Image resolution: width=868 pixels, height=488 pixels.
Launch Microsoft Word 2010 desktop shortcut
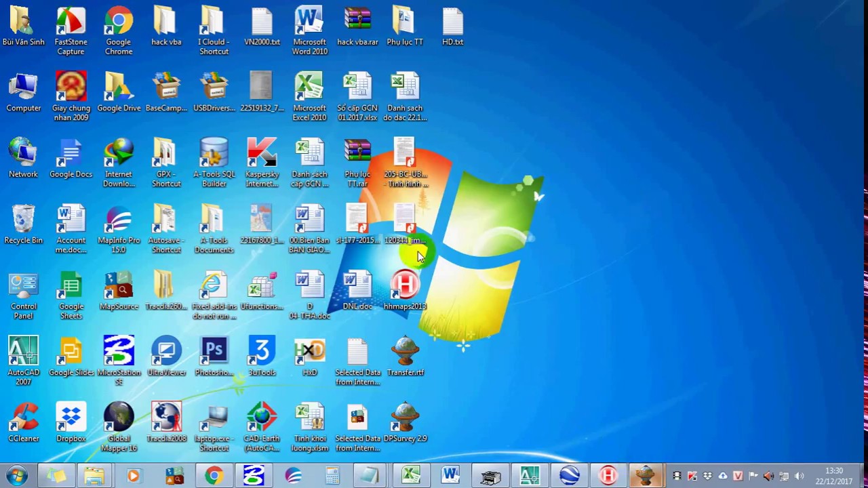point(309,30)
